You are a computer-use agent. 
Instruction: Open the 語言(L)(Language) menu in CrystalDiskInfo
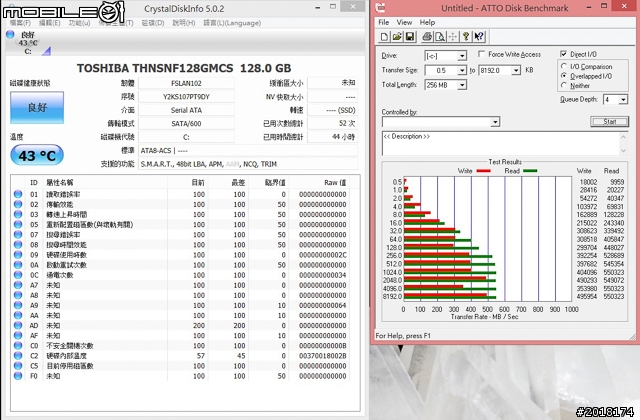232,23
